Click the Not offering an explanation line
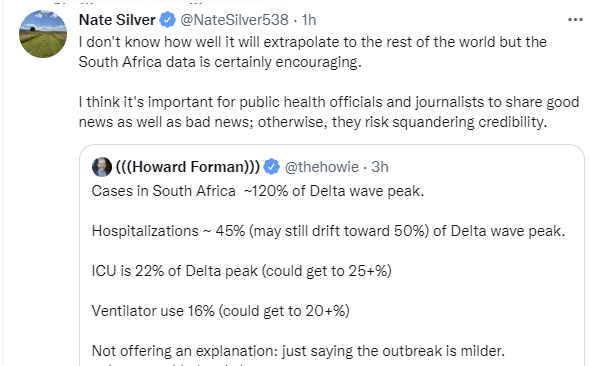 point(298,351)
